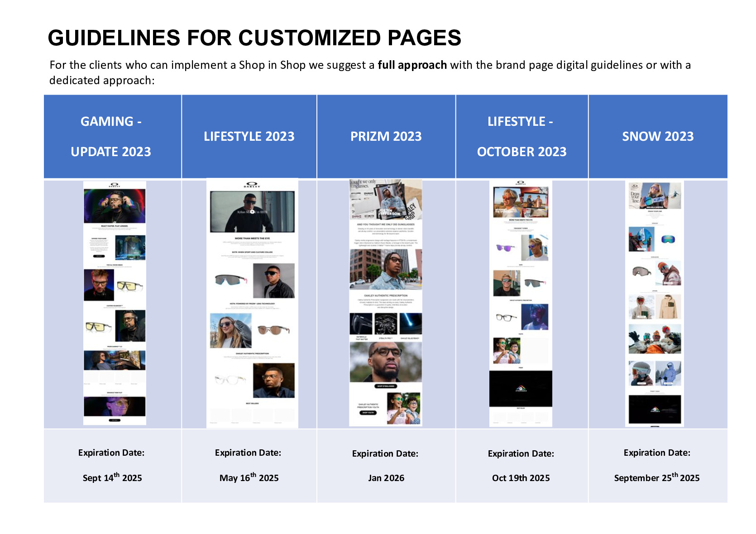Screen dimensions: 756x534
Task: Select the "LIFESTYLE - OCTOBER 2023" header cell
Action: (x=522, y=137)
